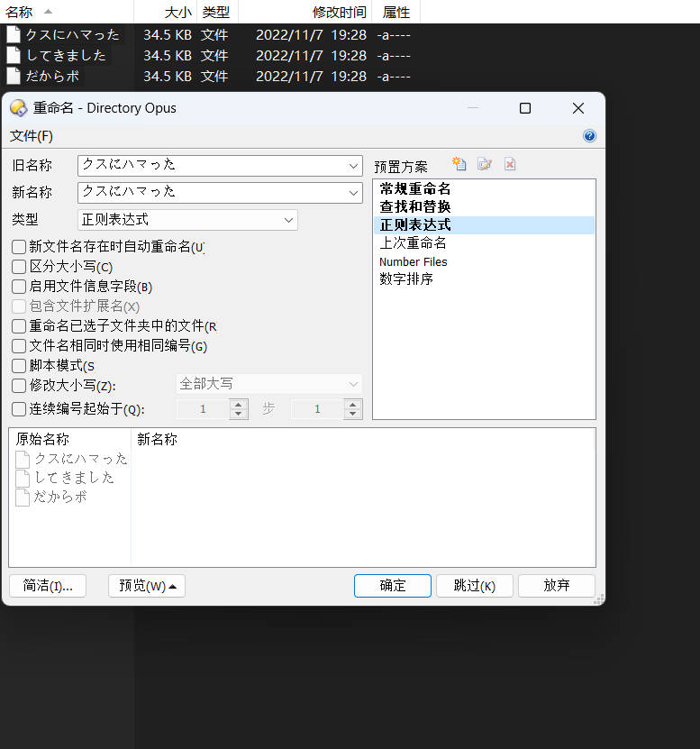Click the add new preset icon
700x749 pixels.
tap(459, 164)
